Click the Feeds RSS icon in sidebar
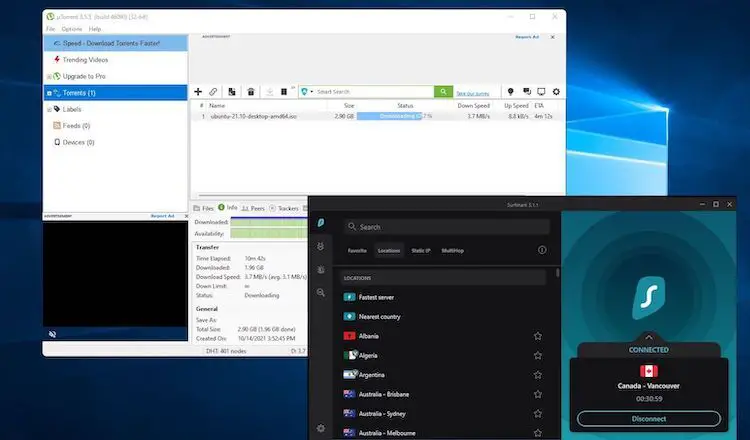The width and height of the screenshot is (750, 440). pos(57,125)
